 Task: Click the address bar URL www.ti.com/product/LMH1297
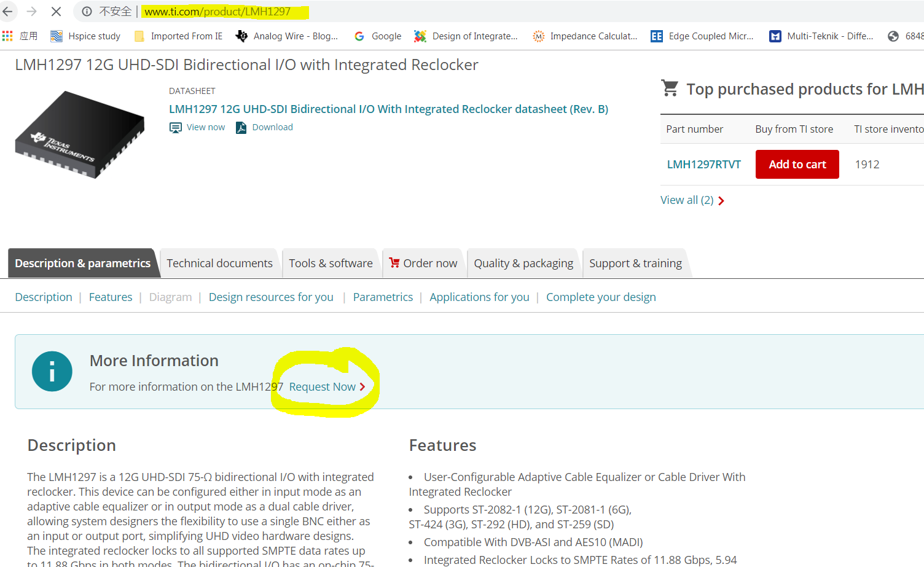click(x=217, y=12)
